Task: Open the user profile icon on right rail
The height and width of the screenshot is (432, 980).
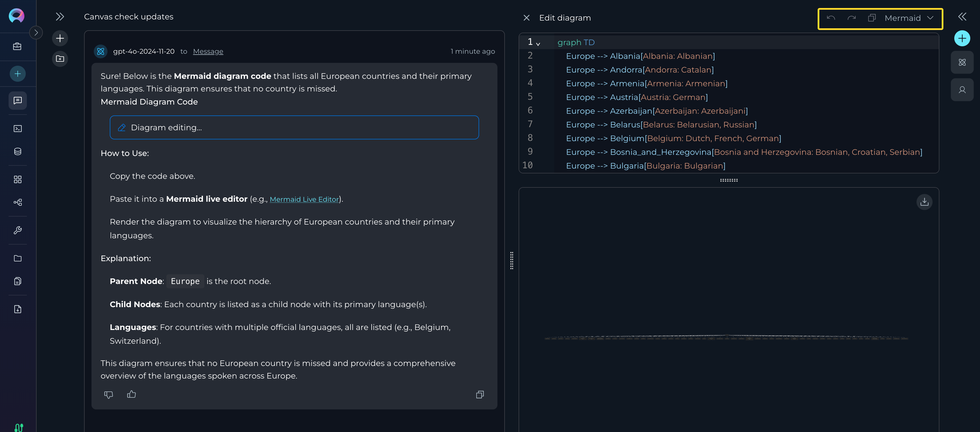Action: coord(962,90)
